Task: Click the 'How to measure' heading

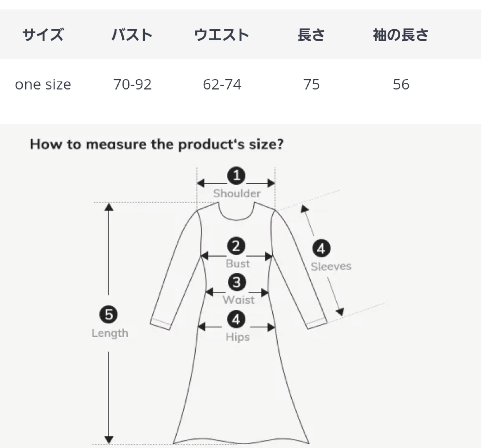Action: 157,144
